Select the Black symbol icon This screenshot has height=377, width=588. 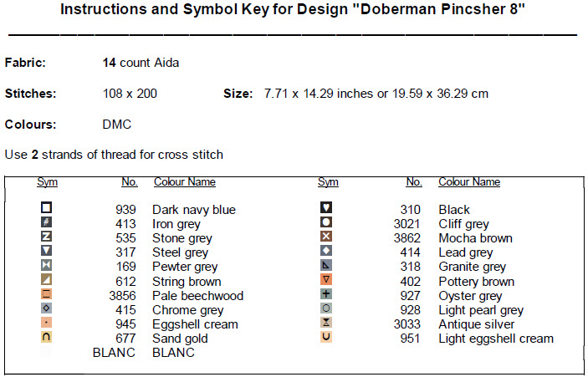[x=327, y=208]
